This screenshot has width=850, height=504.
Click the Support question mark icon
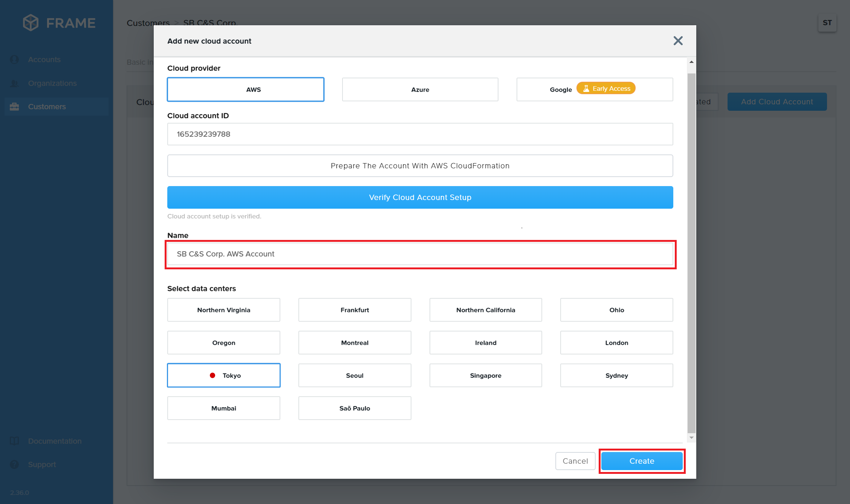[14, 464]
